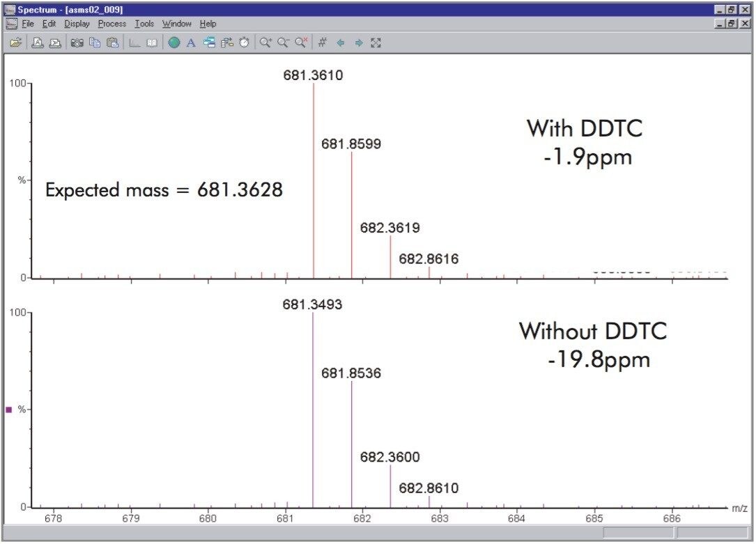
Task: Click the green globe toolbar icon
Action: click(174, 43)
